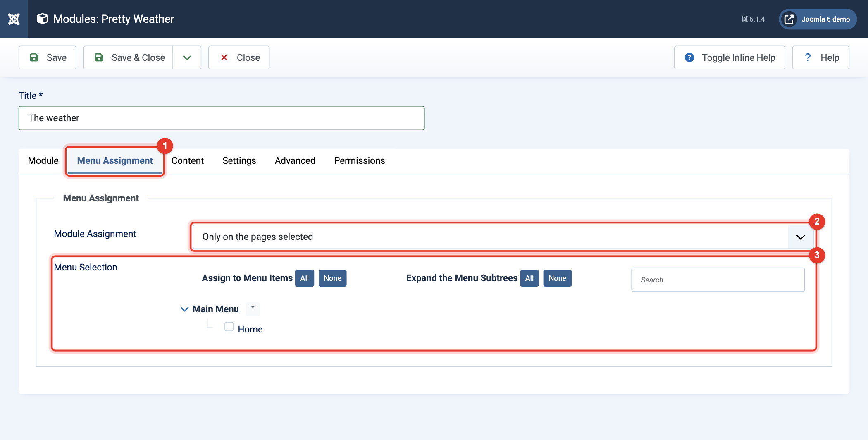Click All for Assign to Menu Items
868x440 pixels.
tap(305, 278)
